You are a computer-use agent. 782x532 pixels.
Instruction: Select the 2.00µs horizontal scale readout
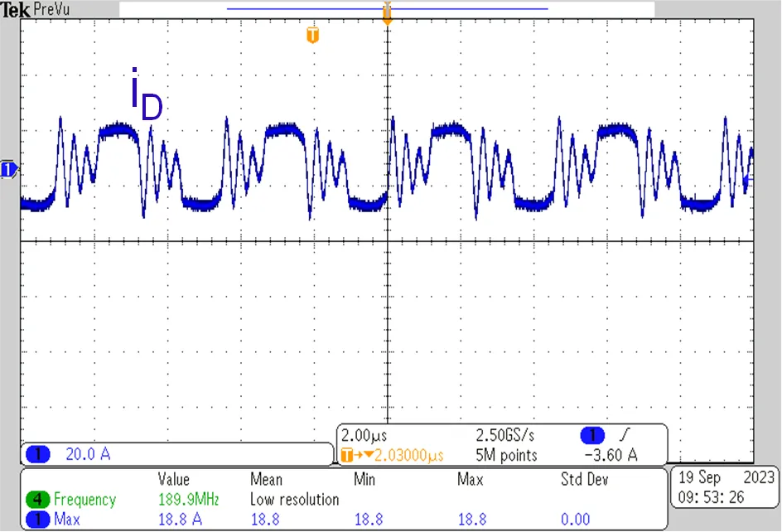coord(364,435)
